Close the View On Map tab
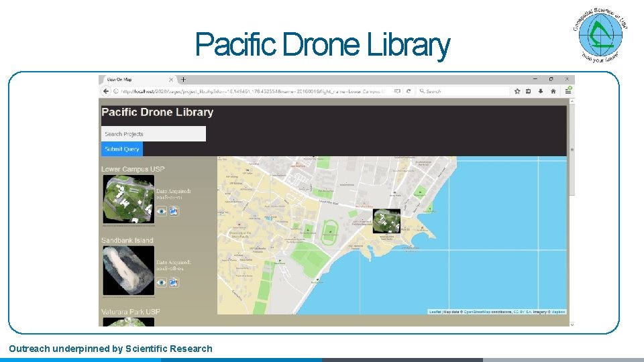This screenshot has width=644, height=362. pyautogui.click(x=171, y=79)
